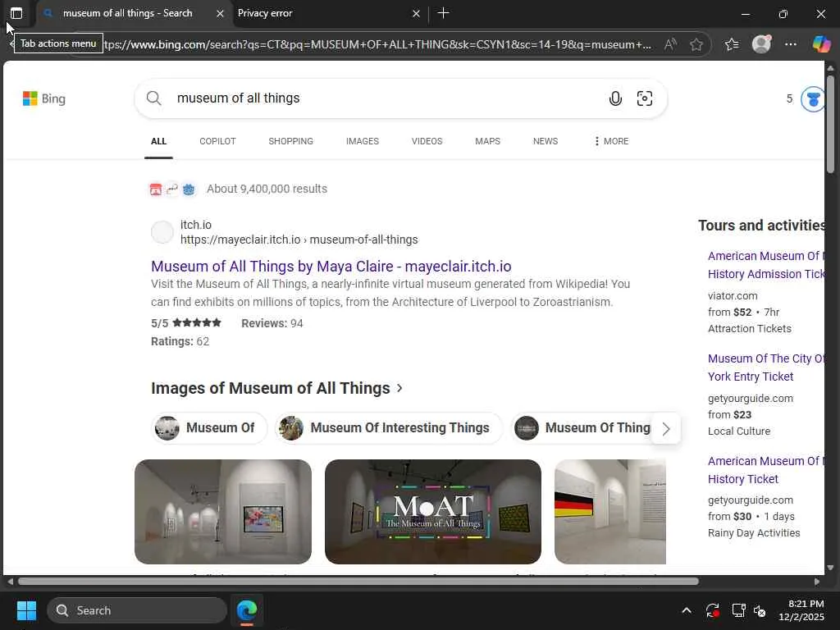Select the Museum Of image filter chip
840x630 pixels.
209,428
